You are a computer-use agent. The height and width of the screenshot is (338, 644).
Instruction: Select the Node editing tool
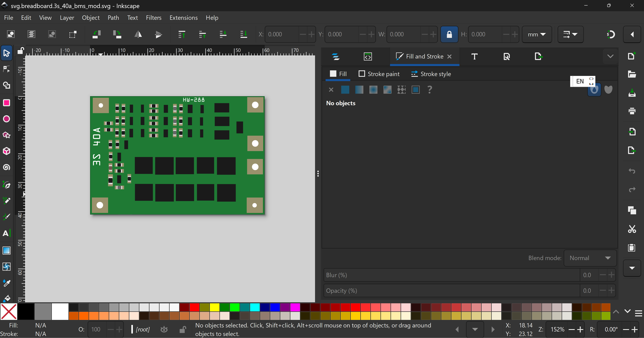[x=7, y=69]
